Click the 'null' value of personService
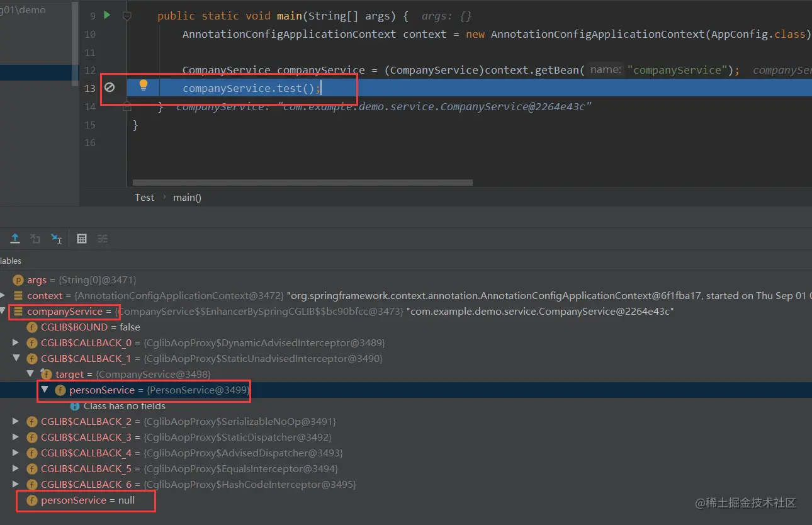The height and width of the screenshot is (525, 812). tap(127, 500)
